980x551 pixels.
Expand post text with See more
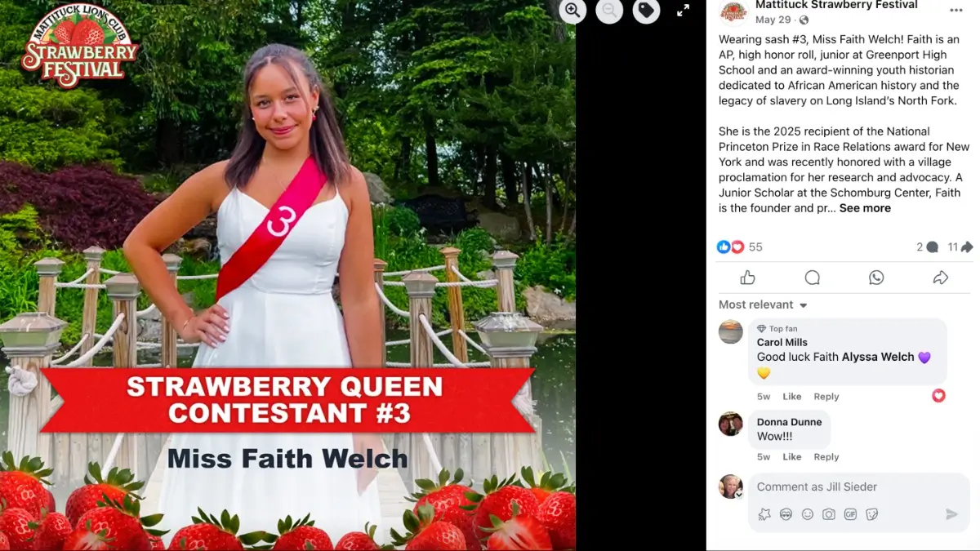[865, 208]
